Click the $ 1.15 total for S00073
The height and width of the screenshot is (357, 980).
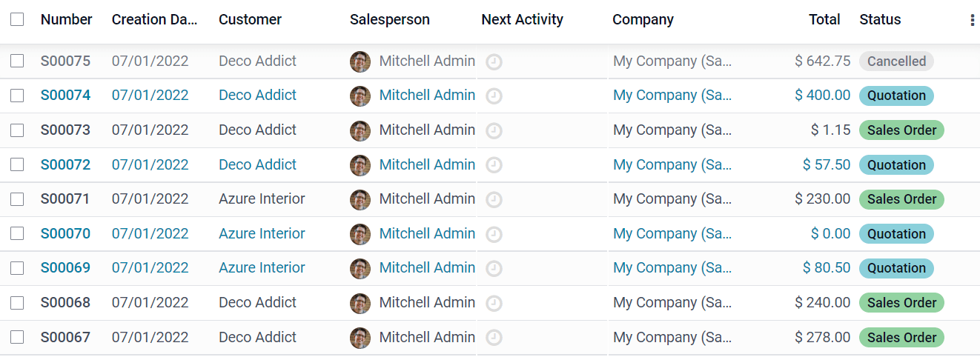click(830, 130)
